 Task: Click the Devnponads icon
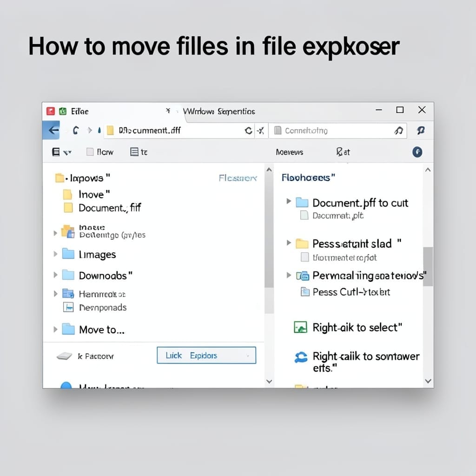click(x=68, y=307)
